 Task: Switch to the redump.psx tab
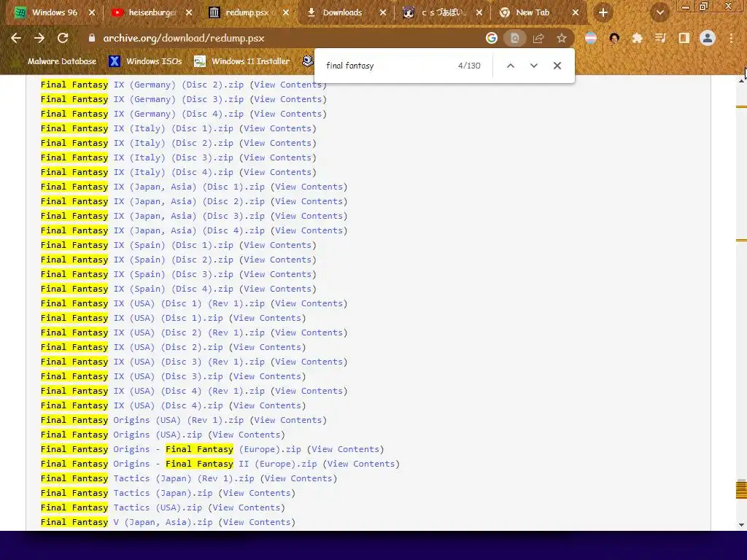[248, 12]
